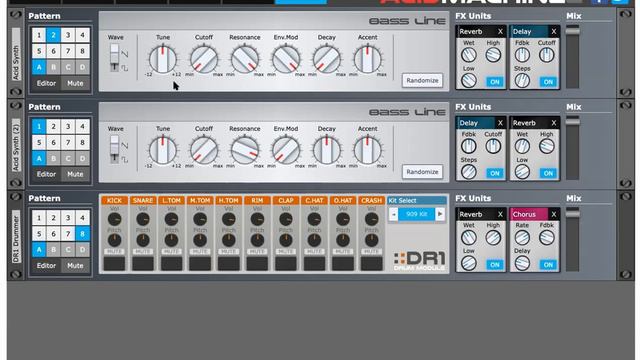Click the Decay knob on first Bass Line
Screen dimensions: 640x360
tap(327, 59)
